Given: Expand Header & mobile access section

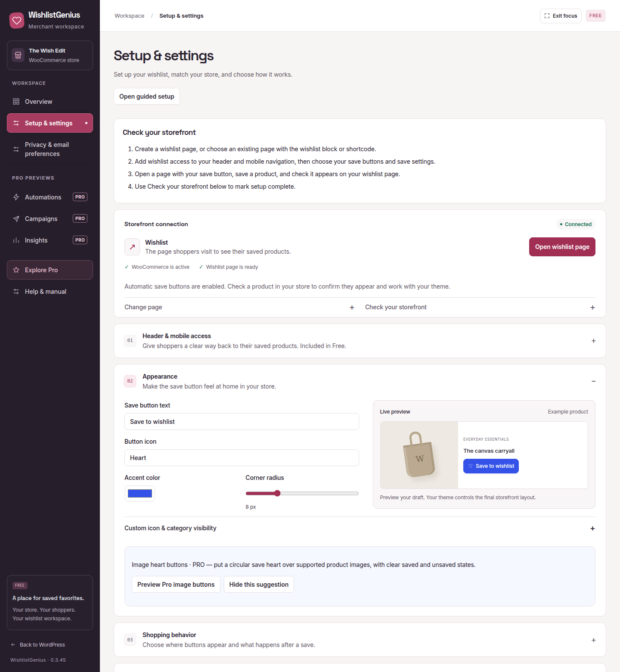Looking at the screenshot, I should click(360, 341).
